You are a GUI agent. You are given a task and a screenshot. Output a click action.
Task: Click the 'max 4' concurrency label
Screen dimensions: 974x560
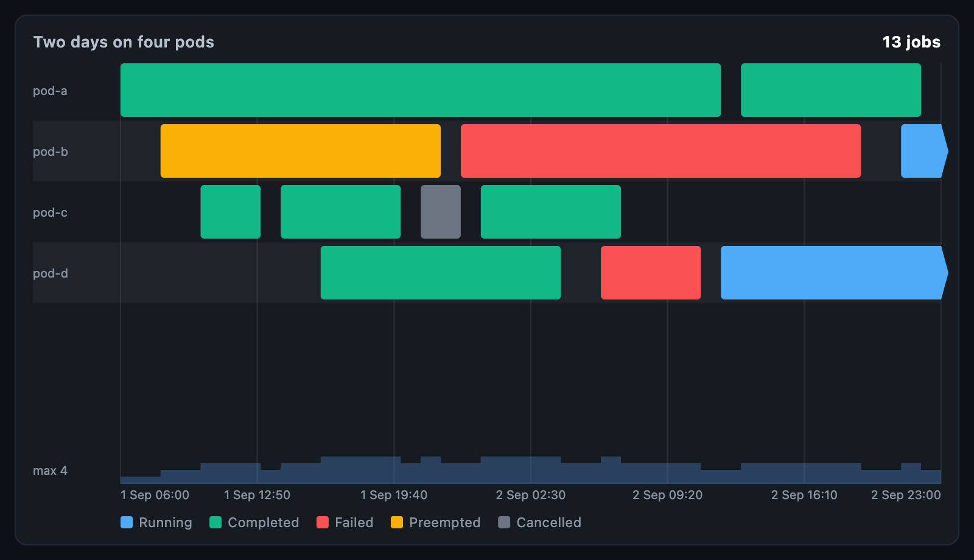[x=50, y=471]
